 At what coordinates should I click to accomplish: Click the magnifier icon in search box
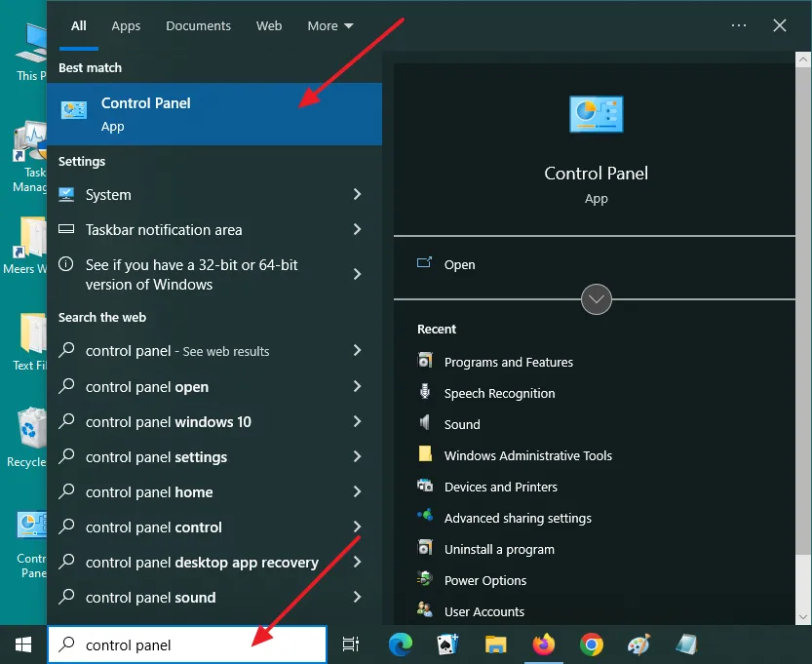[67, 644]
